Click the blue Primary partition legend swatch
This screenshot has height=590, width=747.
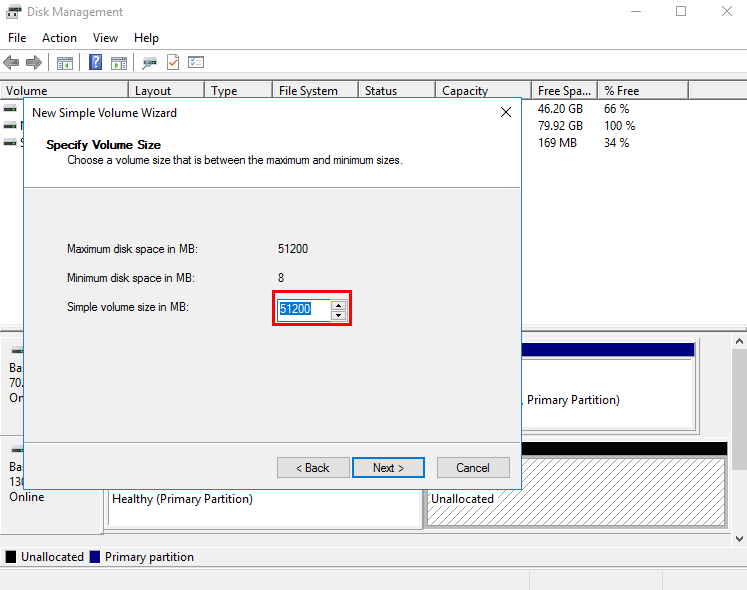(95, 557)
